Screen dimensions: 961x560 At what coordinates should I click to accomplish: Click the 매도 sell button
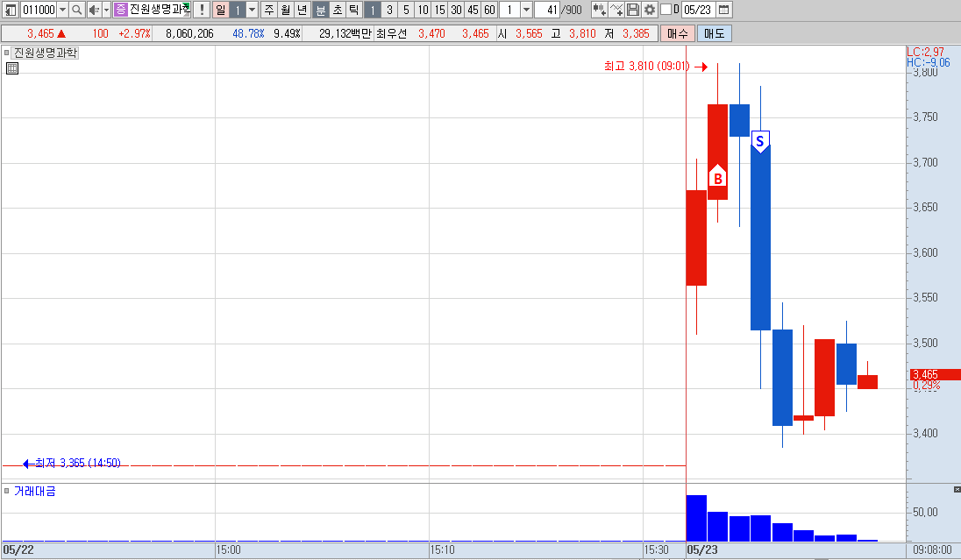point(714,33)
